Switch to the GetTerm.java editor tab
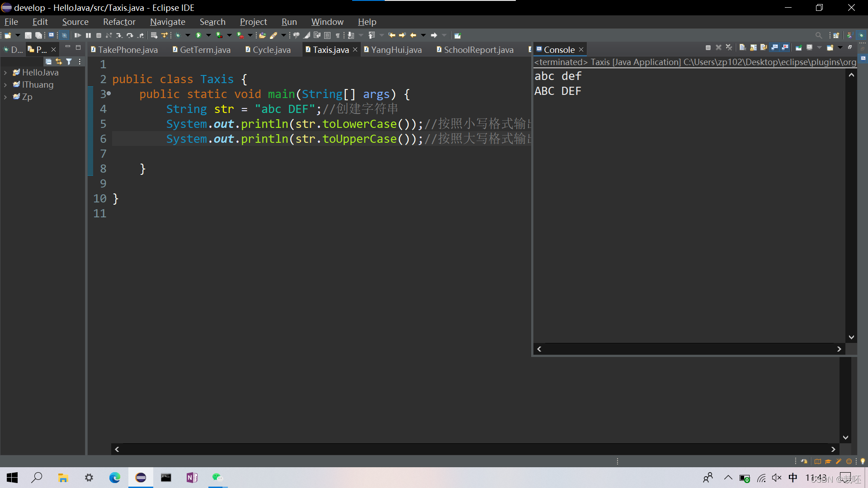Screen dimensions: 868x488 pyautogui.click(x=205, y=50)
